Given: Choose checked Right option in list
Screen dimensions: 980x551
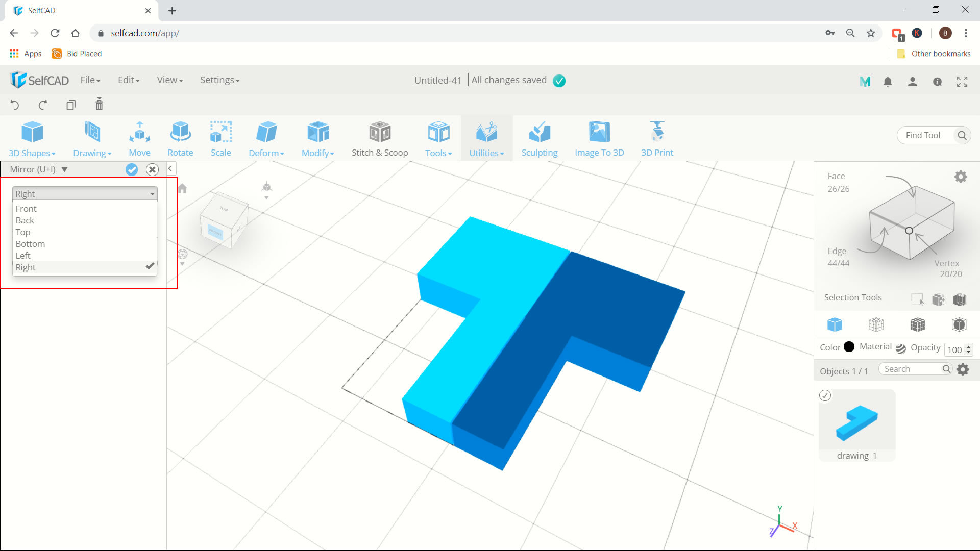Looking at the screenshot, I should (85, 267).
